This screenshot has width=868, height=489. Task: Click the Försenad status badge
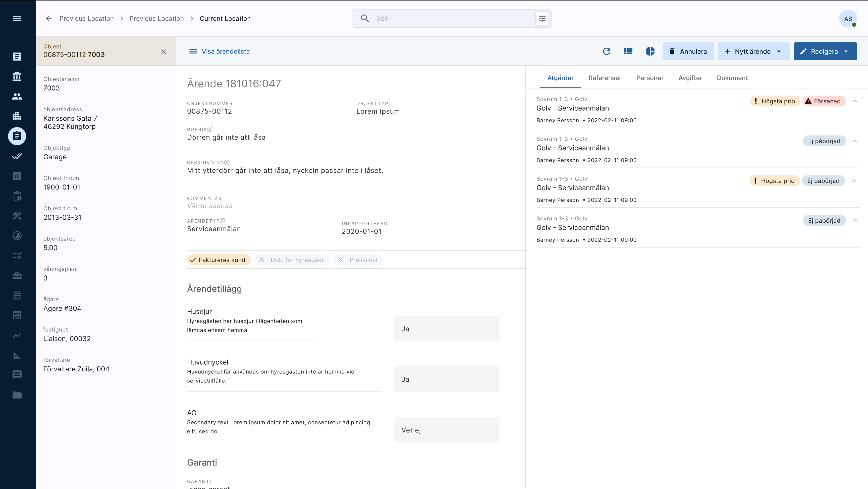[x=824, y=101]
